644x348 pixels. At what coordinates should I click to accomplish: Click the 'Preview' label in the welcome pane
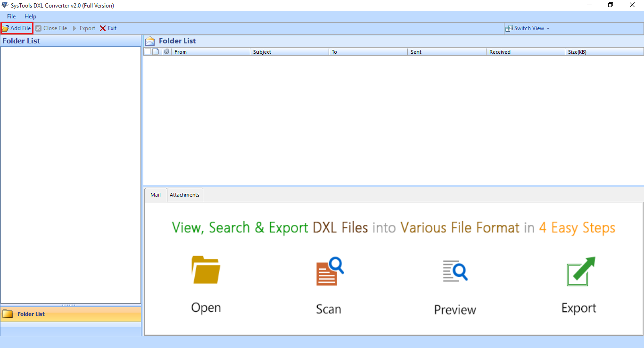pos(455,310)
